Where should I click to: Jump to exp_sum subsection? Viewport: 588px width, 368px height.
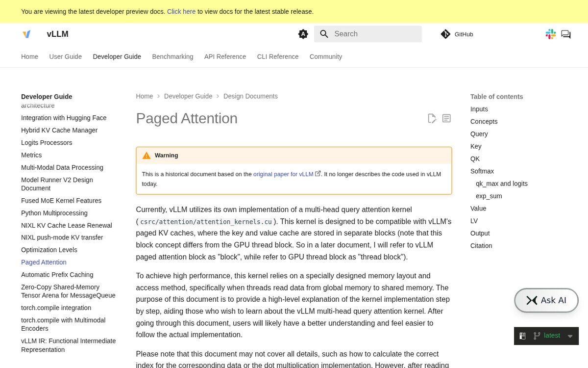pyautogui.click(x=489, y=196)
